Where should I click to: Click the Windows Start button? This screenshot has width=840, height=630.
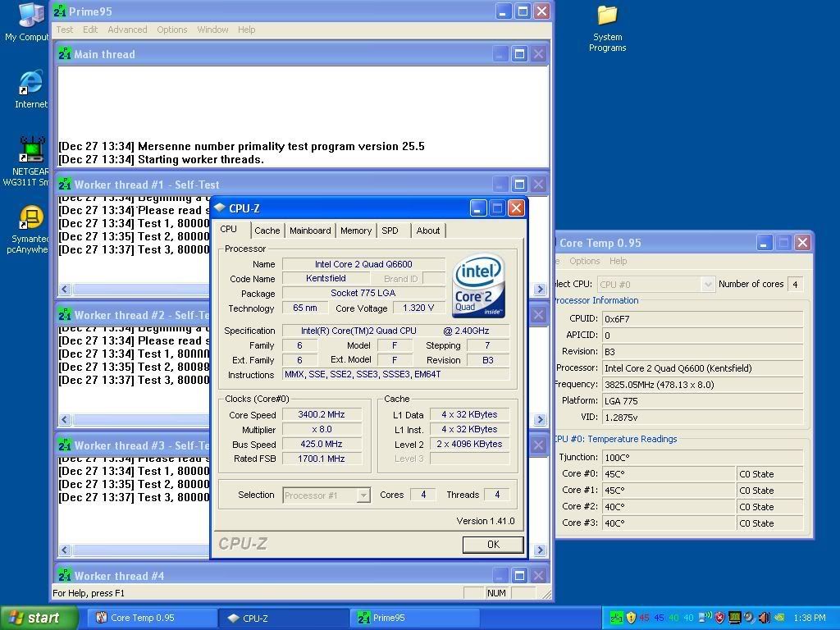(x=39, y=618)
